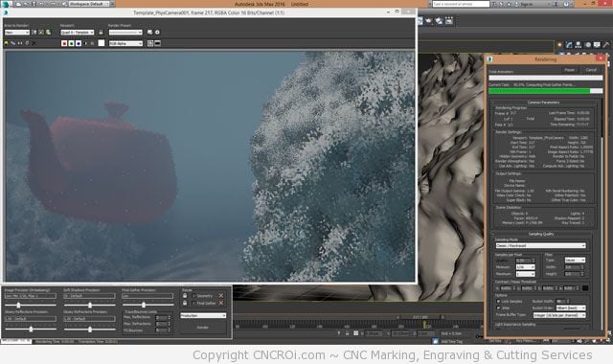Collapse the Common Parameters rollout
Viewport: 613px width, 364px height.
pyautogui.click(x=543, y=102)
